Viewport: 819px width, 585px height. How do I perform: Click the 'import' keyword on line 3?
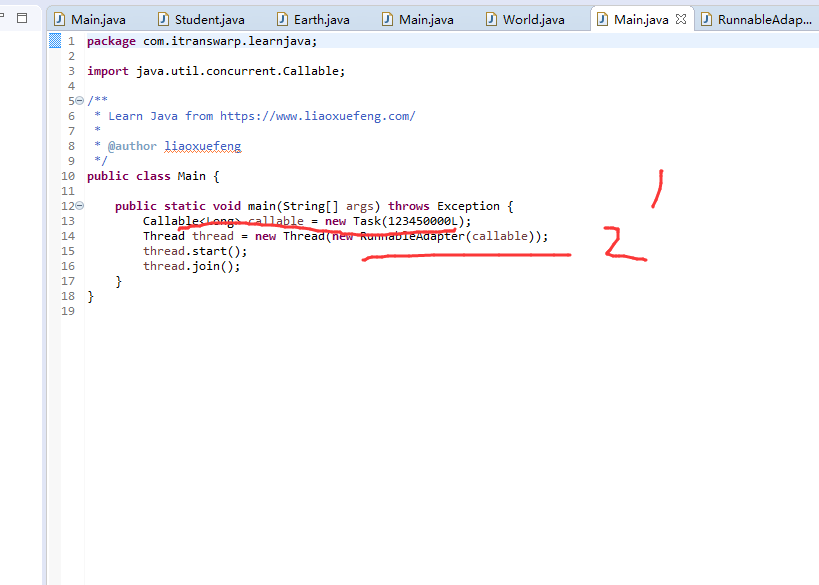(x=108, y=71)
